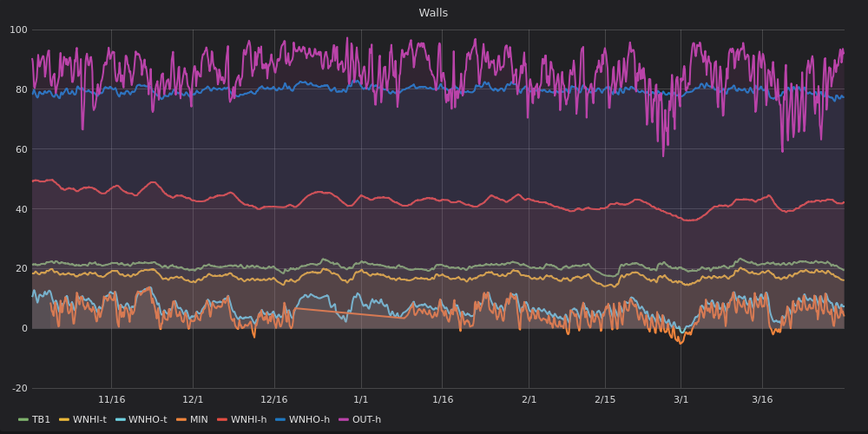Isolate the OUT-h series via legend

(x=366, y=420)
